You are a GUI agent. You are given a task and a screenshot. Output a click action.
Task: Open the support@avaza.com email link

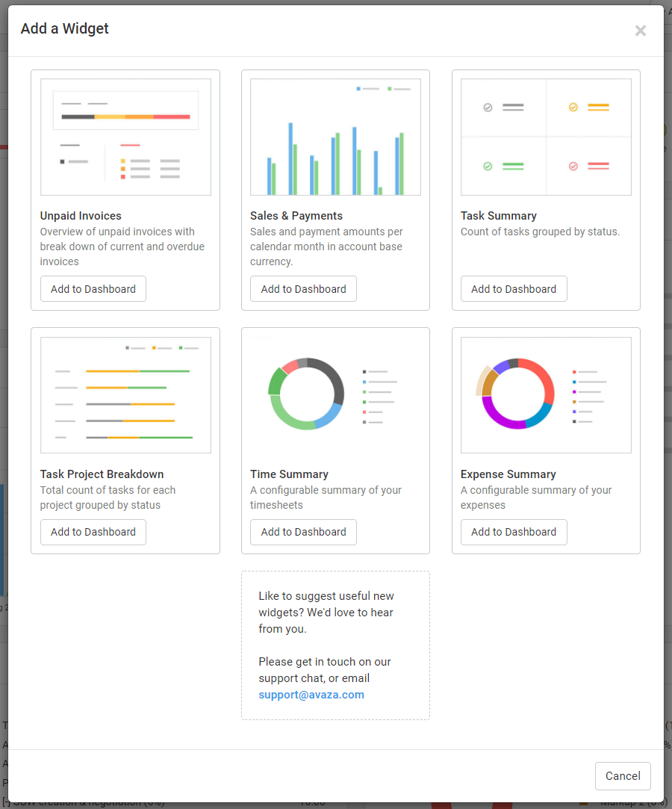pos(311,695)
